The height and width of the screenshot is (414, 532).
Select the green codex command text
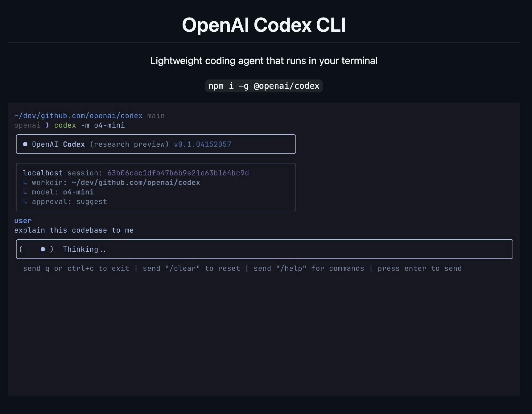tap(64, 125)
